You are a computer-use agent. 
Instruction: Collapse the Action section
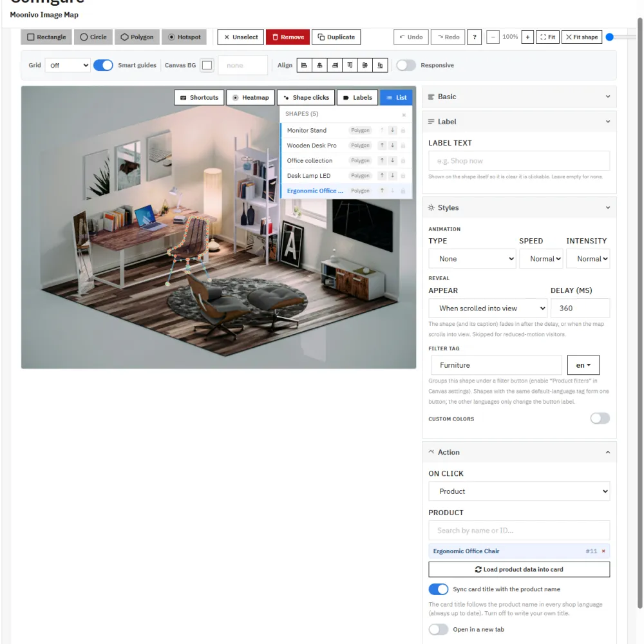519,452
